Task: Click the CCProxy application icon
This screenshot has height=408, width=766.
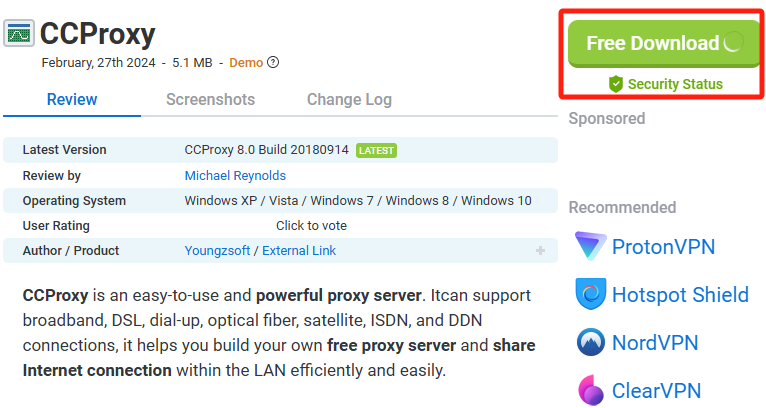Action: click(19, 33)
